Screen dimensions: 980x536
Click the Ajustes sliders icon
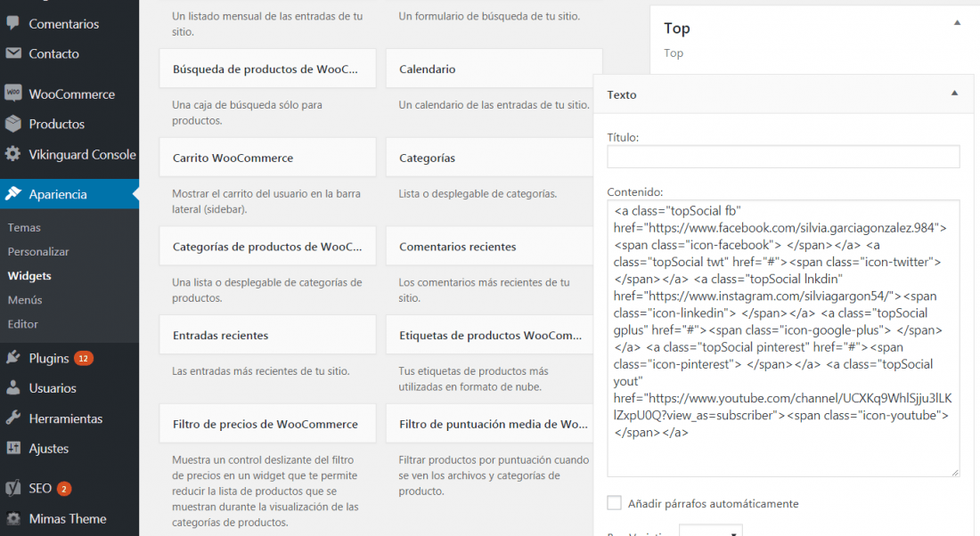click(x=12, y=448)
